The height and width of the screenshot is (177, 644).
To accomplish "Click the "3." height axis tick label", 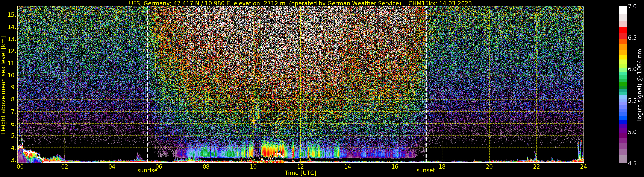I will [x=13, y=160].
